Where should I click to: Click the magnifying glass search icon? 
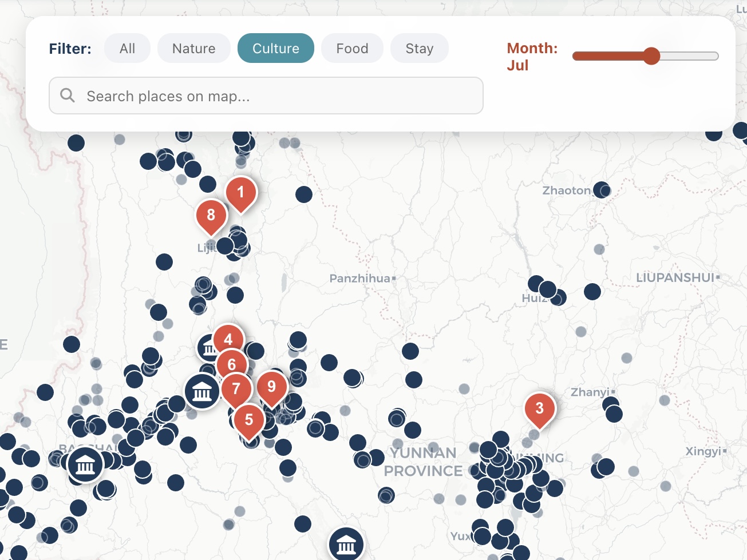68,96
